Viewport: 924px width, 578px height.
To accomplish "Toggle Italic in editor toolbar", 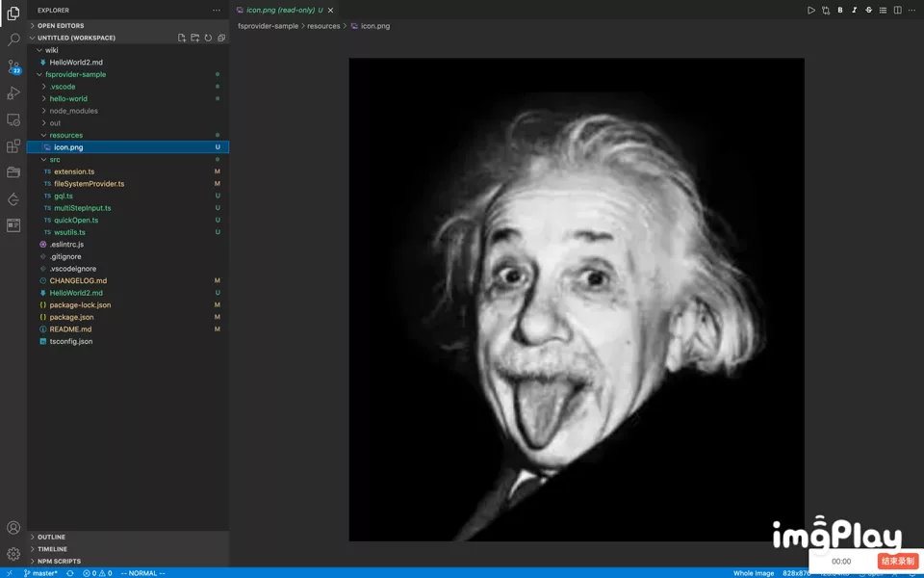I will pos(855,10).
